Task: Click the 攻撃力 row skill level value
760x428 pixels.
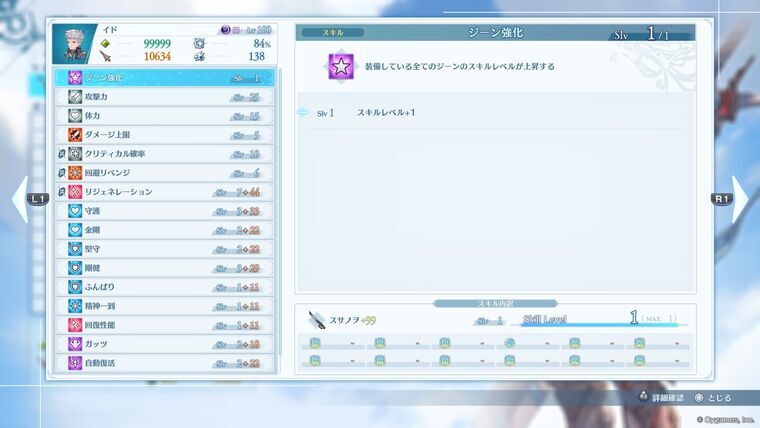Action: coord(246,97)
